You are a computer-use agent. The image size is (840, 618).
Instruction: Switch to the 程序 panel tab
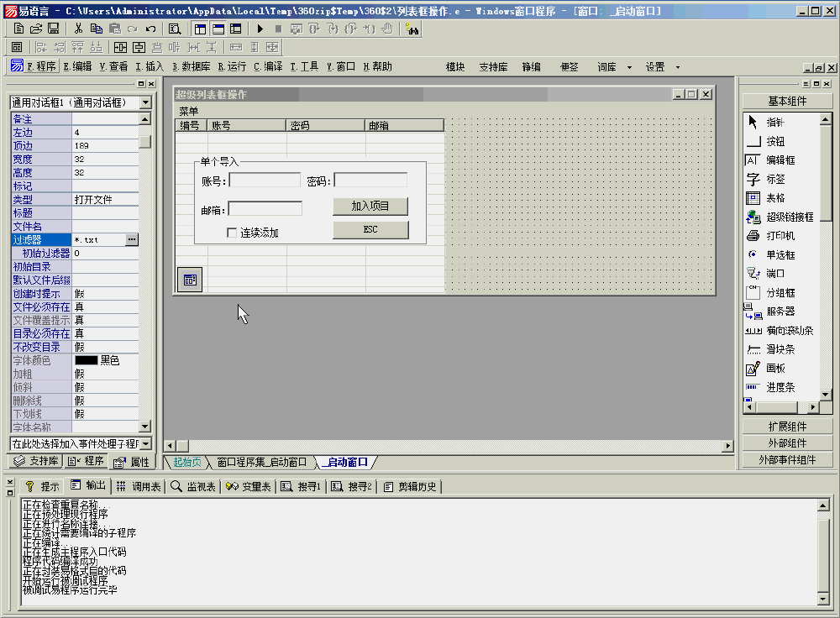[86, 461]
